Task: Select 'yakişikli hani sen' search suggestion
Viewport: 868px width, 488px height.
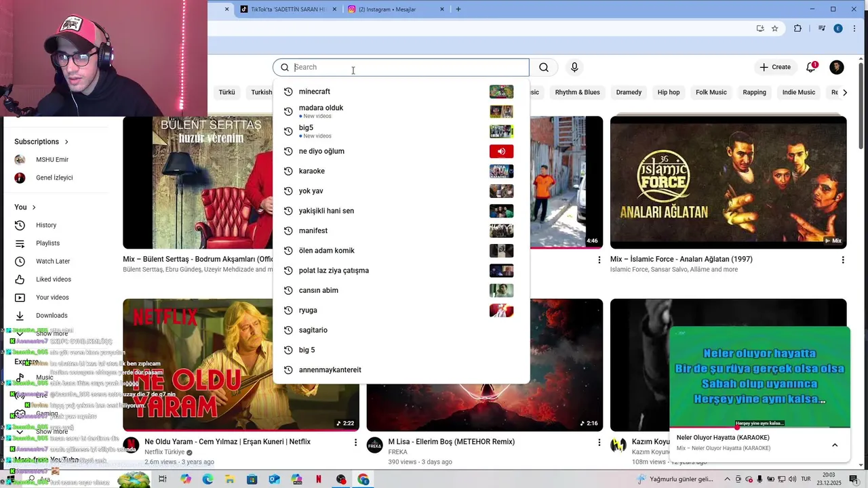Action: [x=401, y=211]
